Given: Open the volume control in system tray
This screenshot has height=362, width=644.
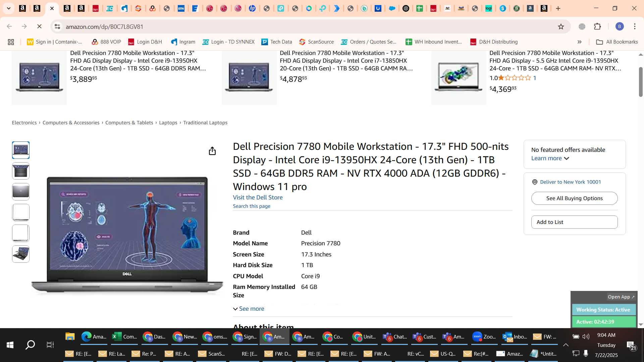Looking at the screenshot, I should [x=586, y=337].
